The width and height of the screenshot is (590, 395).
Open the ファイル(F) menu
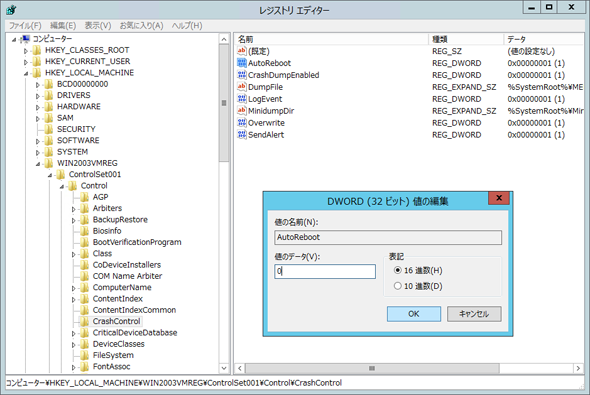tap(25, 25)
